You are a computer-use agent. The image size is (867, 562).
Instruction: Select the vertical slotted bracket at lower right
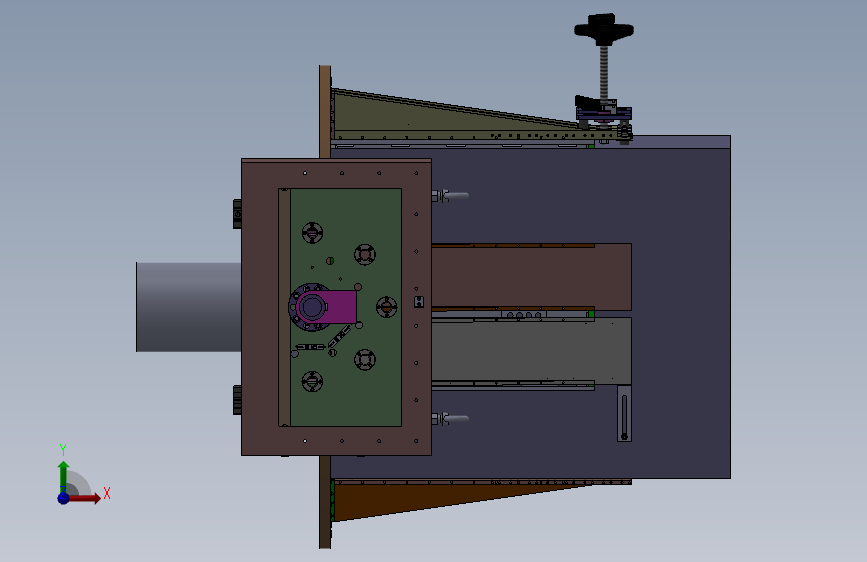point(624,413)
